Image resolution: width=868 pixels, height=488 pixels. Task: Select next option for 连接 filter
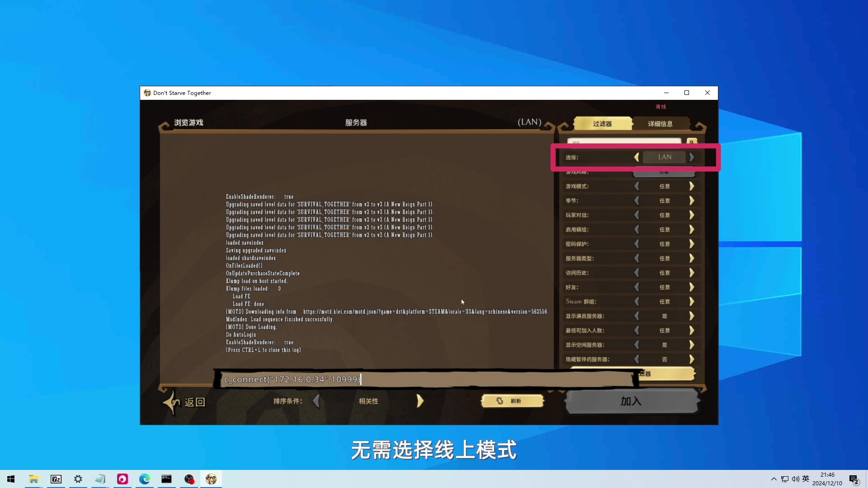(692, 157)
